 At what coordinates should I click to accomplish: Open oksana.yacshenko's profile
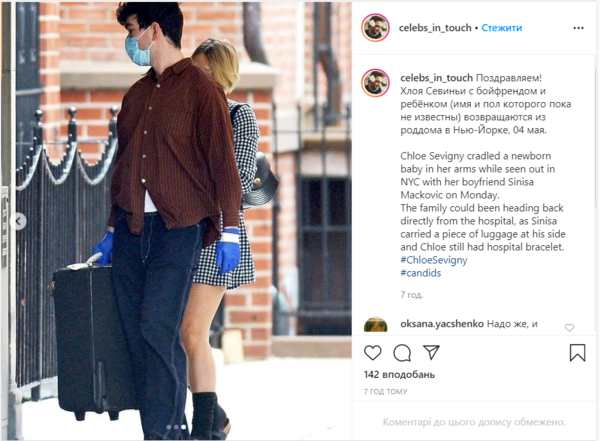(442, 324)
